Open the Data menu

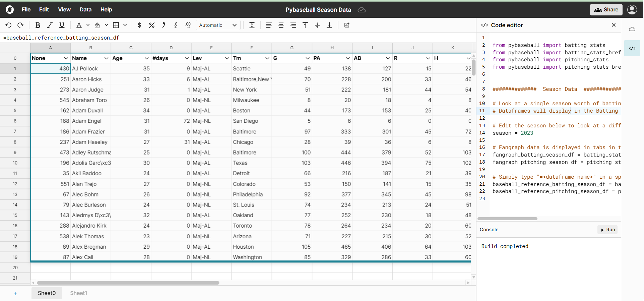coord(85,9)
